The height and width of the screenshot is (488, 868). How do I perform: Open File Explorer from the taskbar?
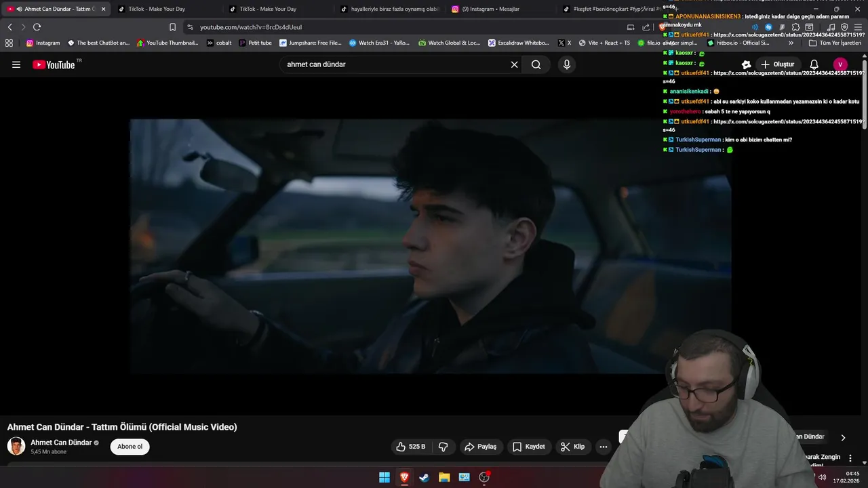tap(444, 477)
